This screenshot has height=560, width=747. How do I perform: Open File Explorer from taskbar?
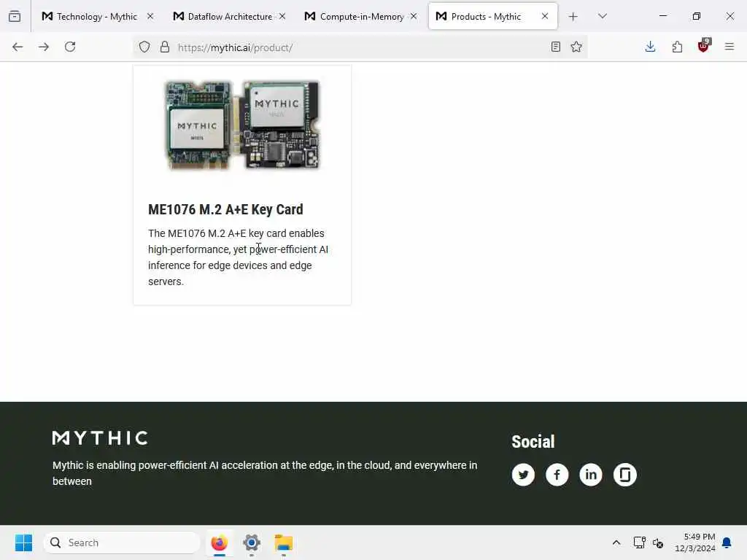[284, 542]
